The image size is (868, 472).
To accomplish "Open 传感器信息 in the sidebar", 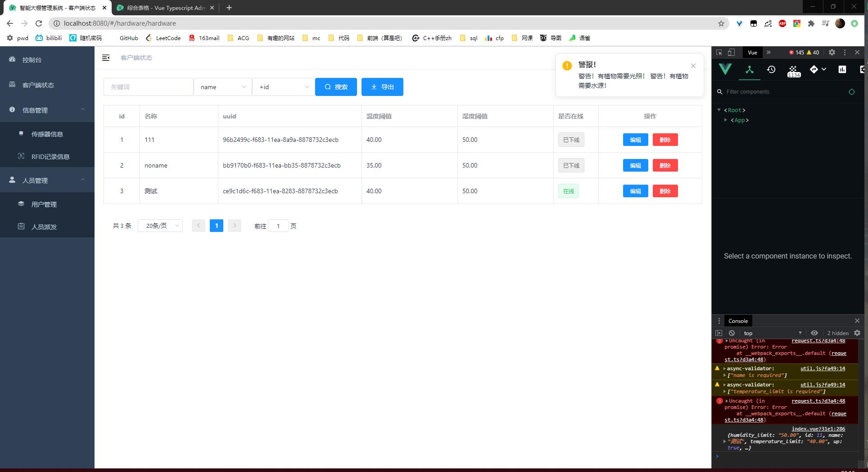I will 47,134.
